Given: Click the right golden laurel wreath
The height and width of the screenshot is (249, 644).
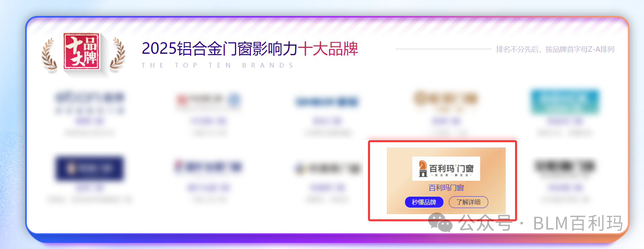Looking at the screenshot, I should click(x=118, y=54).
